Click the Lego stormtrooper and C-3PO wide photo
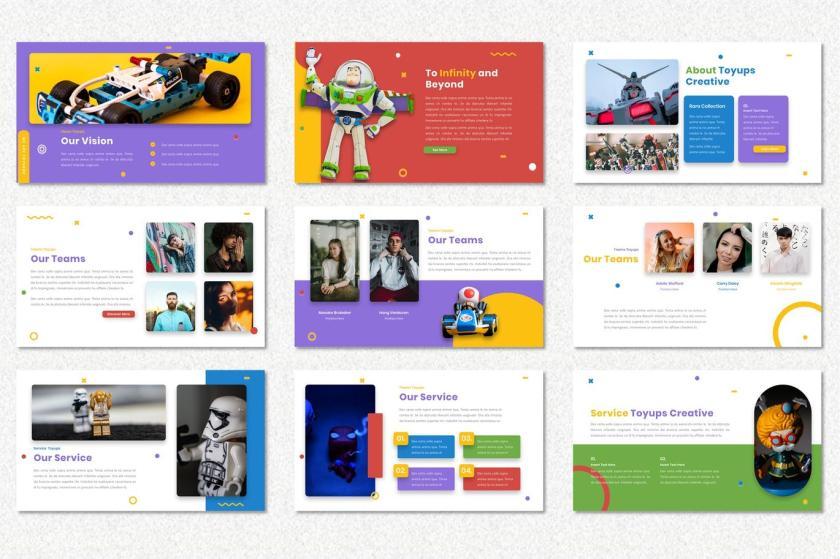 click(99, 413)
